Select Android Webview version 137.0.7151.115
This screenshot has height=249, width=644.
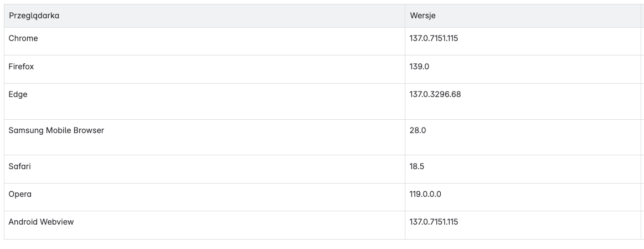434,222
